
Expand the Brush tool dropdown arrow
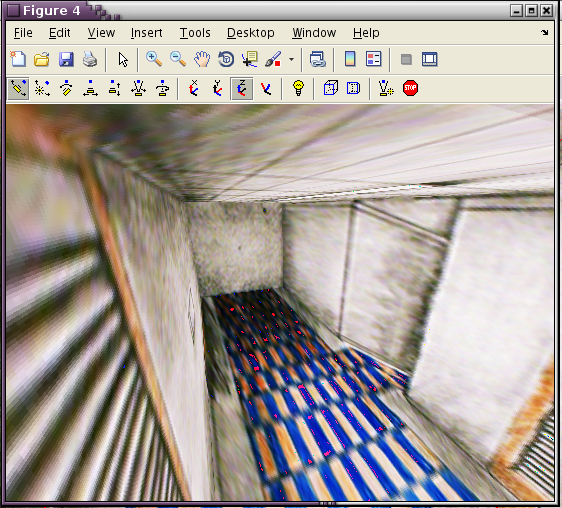tap(291, 60)
